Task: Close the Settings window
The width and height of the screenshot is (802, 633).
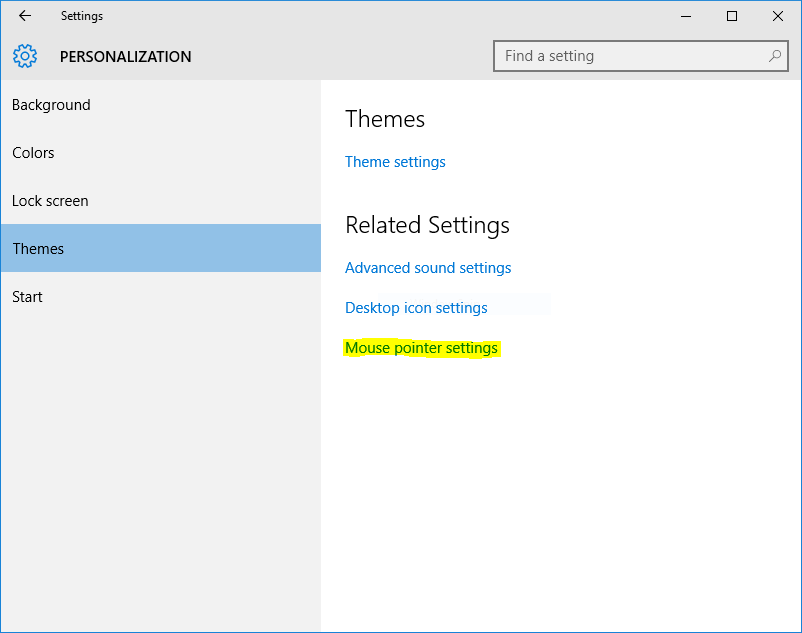Action: coord(778,16)
